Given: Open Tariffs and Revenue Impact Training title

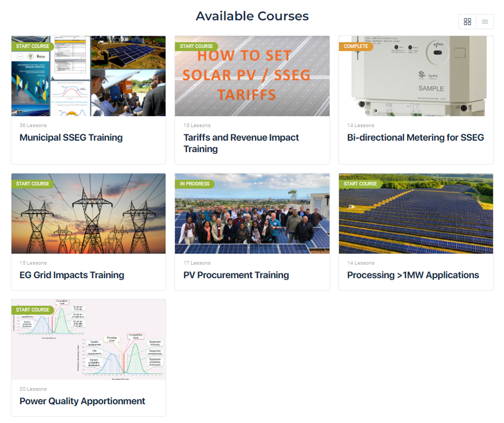Looking at the screenshot, I should point(241,143).
